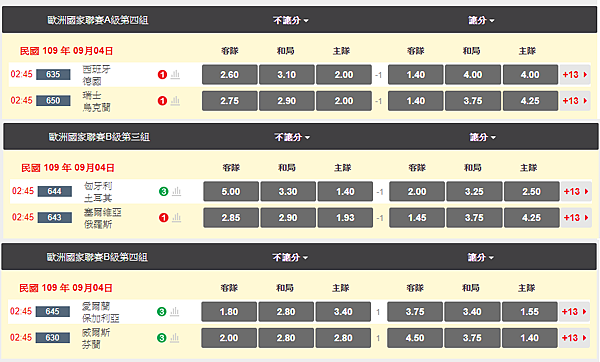This screenshot has height=362, width=600.
Task: Open the stats chart icon for match 650
Action: click(175, 101)
